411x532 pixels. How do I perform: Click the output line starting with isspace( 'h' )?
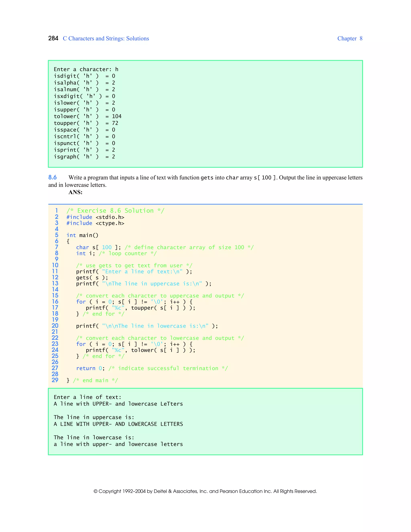click(x=84, y=130)
